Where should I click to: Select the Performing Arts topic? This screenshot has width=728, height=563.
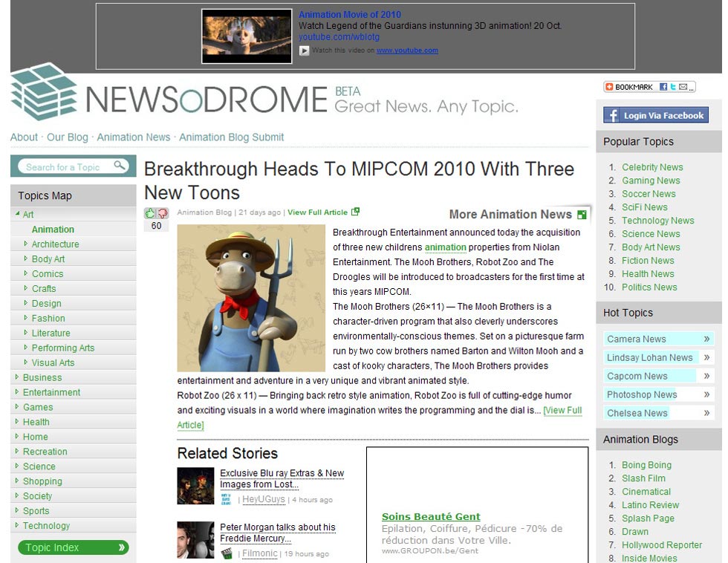click(63, 348)
